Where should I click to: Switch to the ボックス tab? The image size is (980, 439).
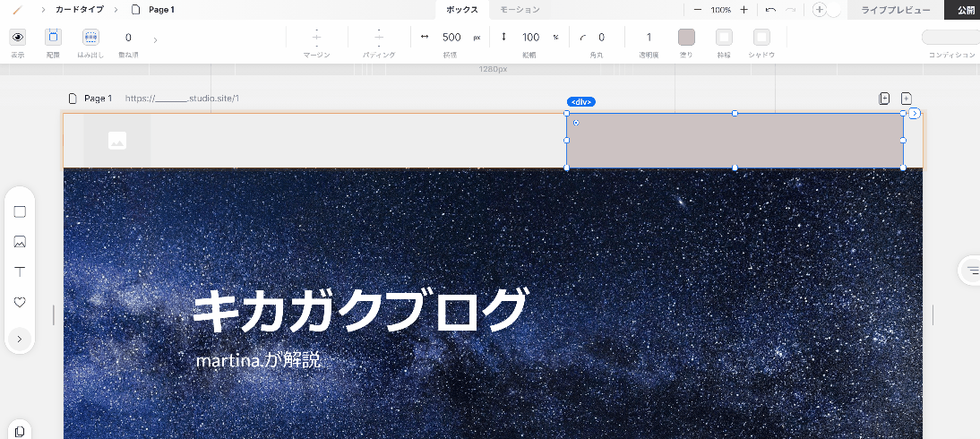462,10
